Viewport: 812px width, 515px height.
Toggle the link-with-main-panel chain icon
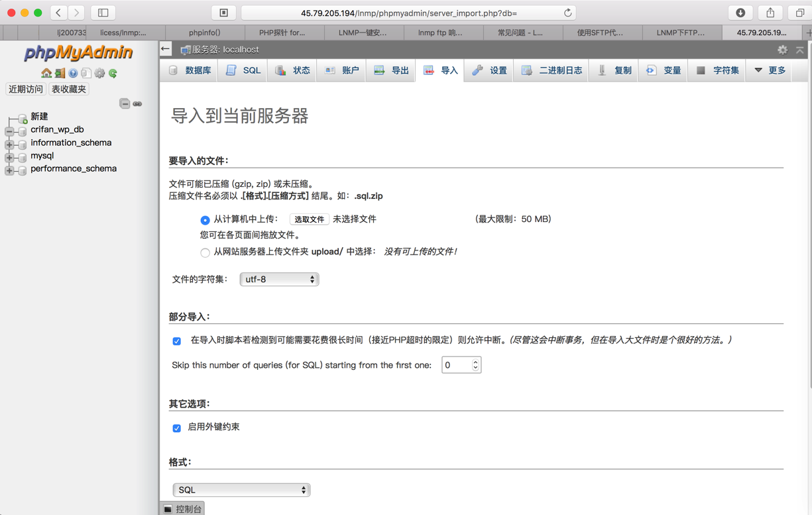point(137,103)
